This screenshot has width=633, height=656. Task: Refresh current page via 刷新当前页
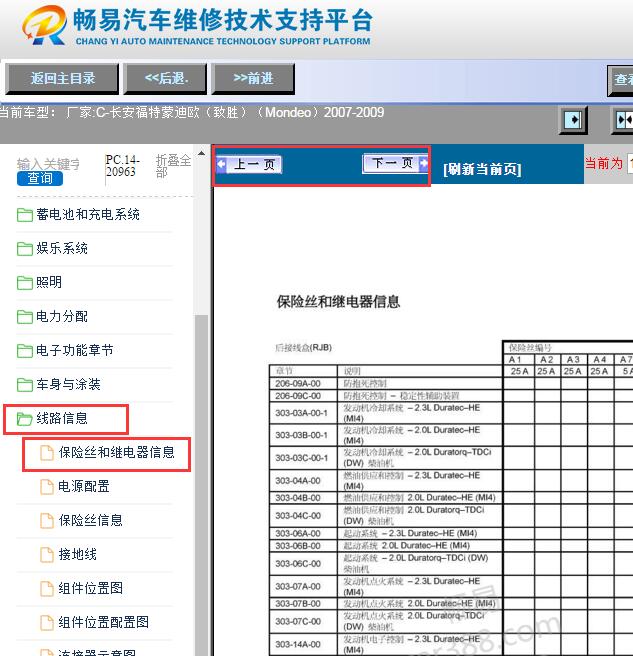click(x=482, y=169)
